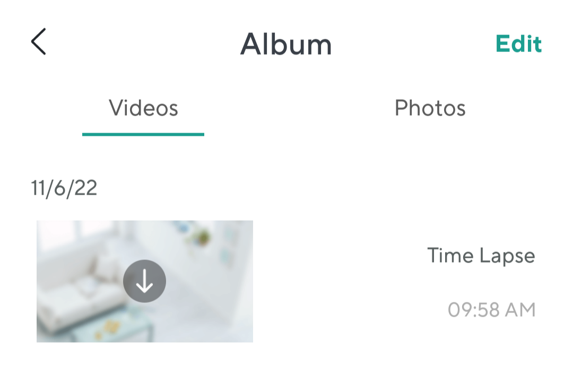Screen dimensions: 573x392
Task: Show photos by choosing Photos
Action: [x=430, y=108]
